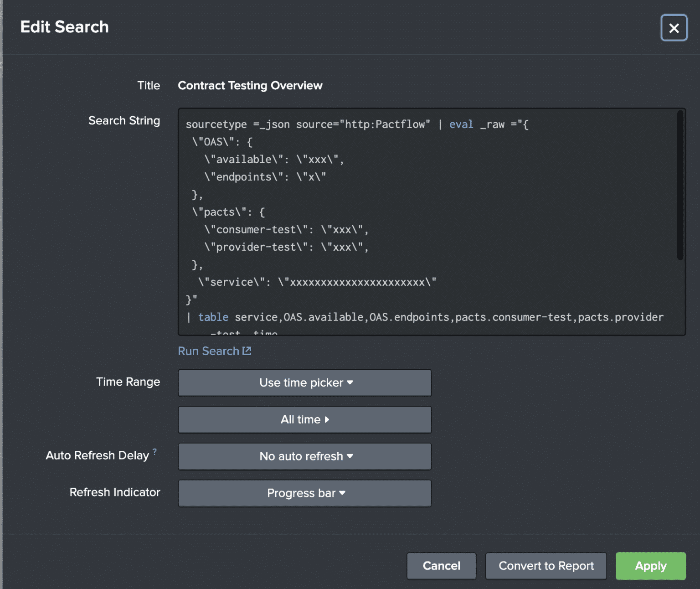
Task: Click the external-link icon beside Run Search
Action: tap(247, 351)
